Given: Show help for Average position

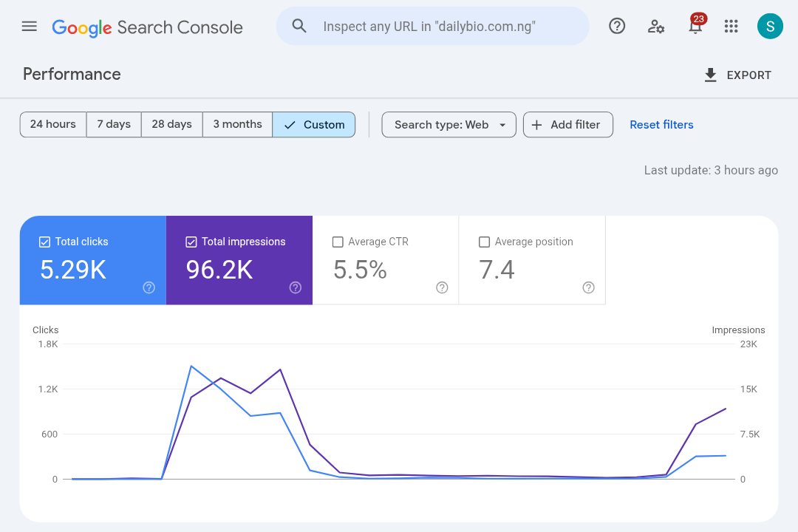Looking at the screenshot, I should pyautogui.click(x=588, y=287).
